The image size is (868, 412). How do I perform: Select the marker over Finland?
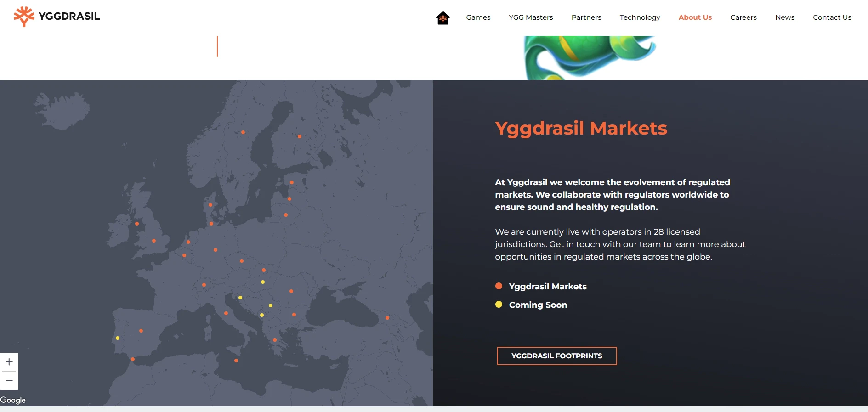300,136
